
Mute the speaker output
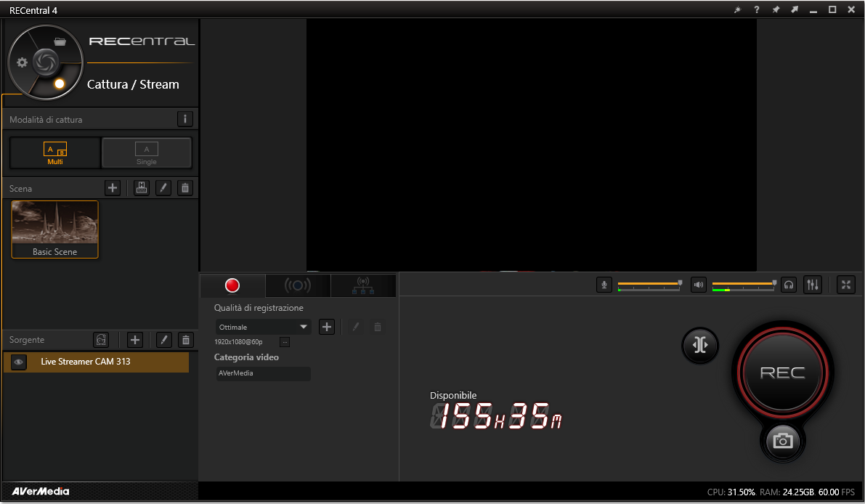[699, 285]
